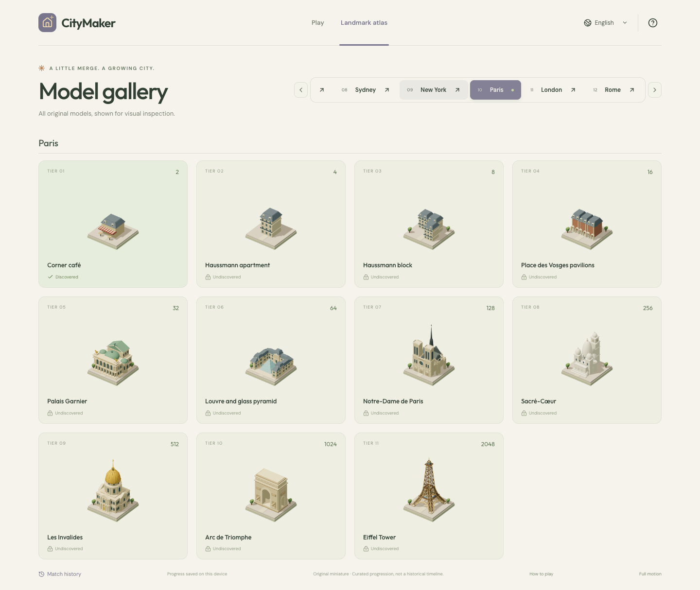Image resolution: width=700 pixels, height=590 pixels.
Task: Open the Haussmann block model thumbnail
Action: tap(429, 229)
